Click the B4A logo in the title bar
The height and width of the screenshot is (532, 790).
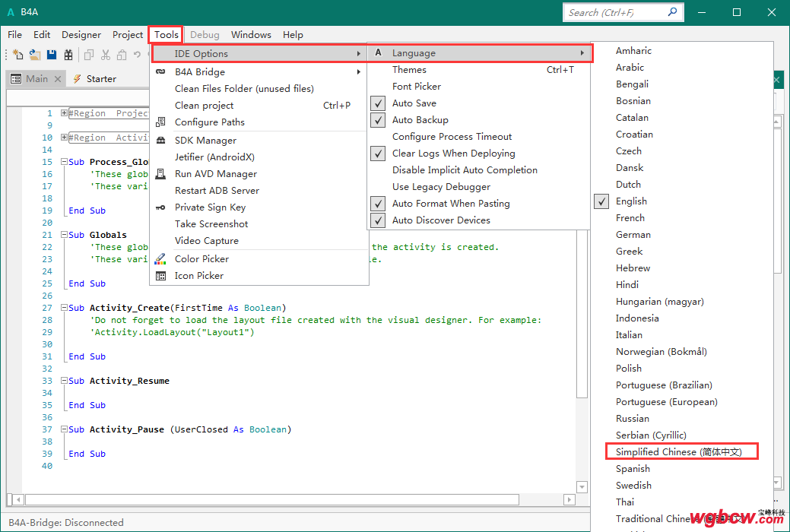pyautogui.click(x=11, y=12)
